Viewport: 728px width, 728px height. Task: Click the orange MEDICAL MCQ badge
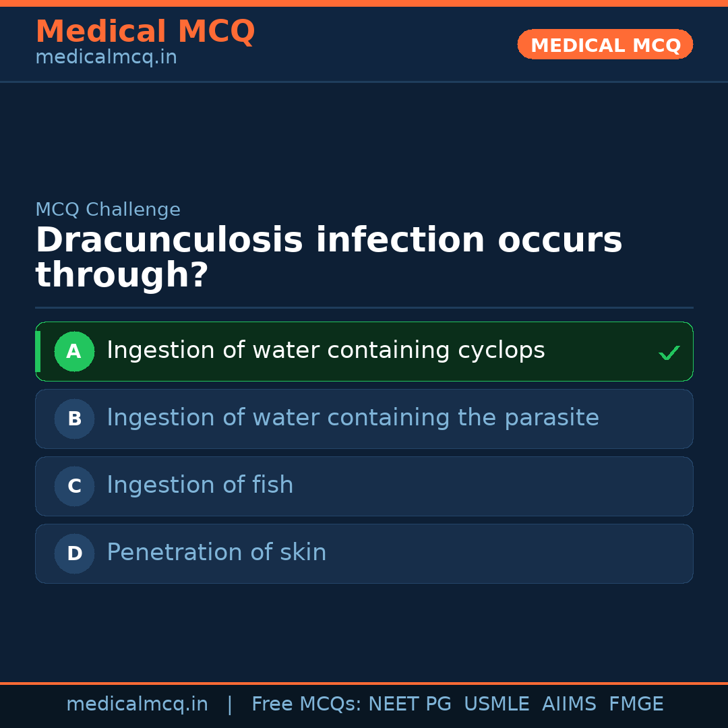pyautogui.click(x=605, y=44)
